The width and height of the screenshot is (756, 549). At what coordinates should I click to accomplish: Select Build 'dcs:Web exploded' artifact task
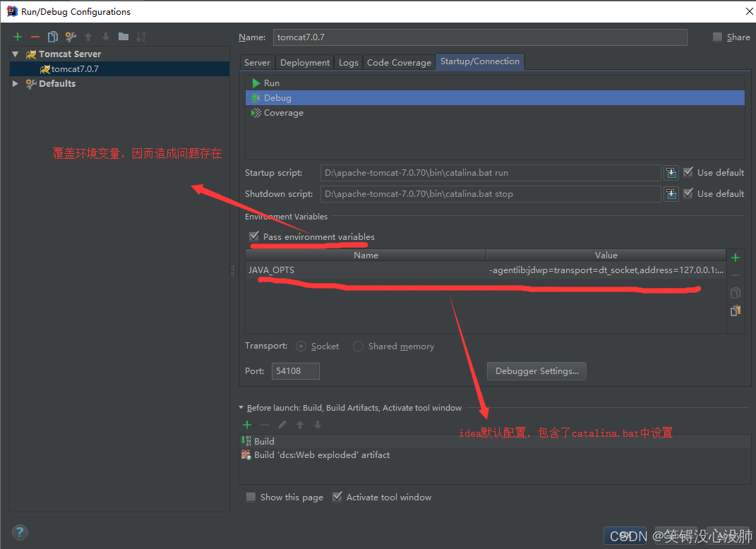pos(495,455)
